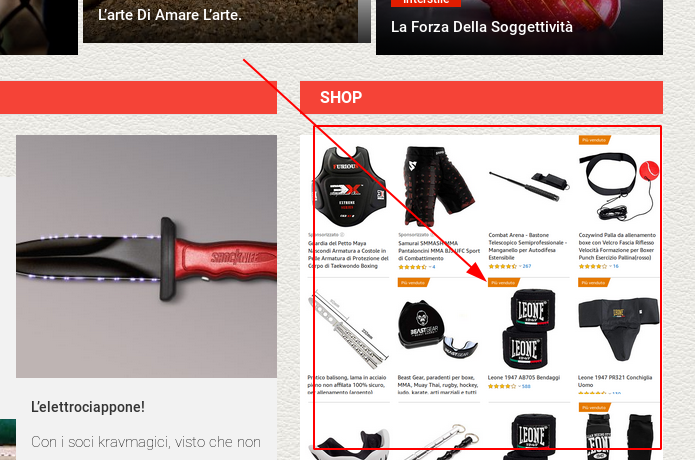Select the Leone 1947 AB705 Bendaggi image
This screenshot has width=695, height=460.
(x=529, y=328)
